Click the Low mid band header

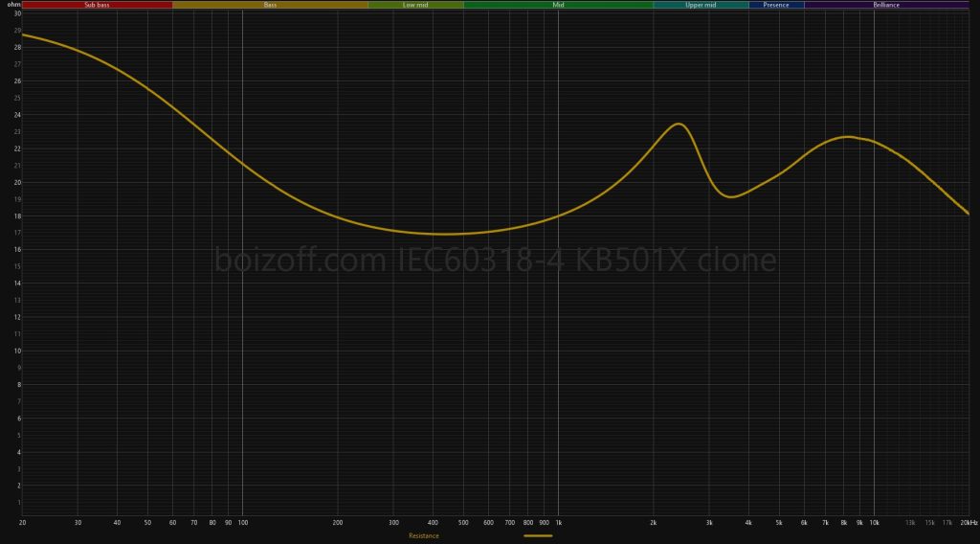coord(415,5)
